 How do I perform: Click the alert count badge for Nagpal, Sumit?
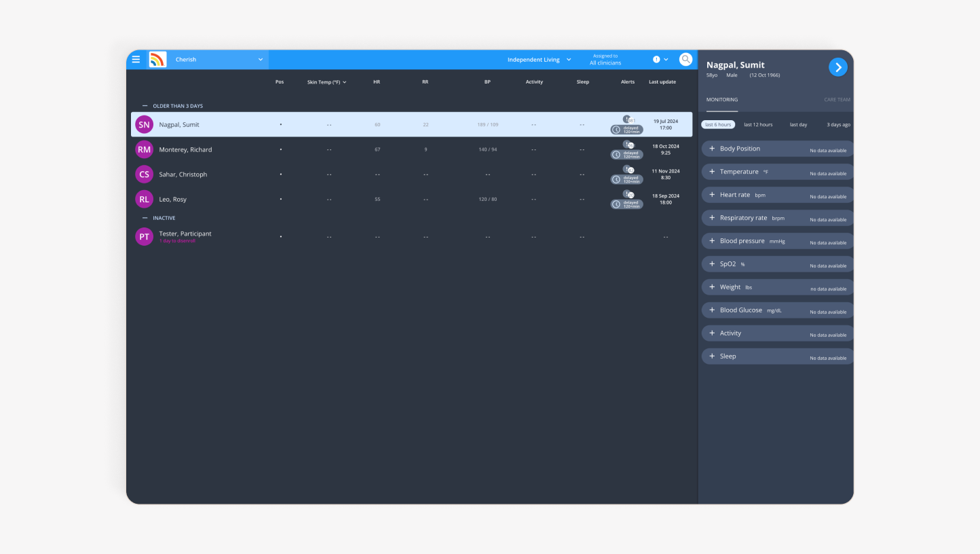(628, 119)
